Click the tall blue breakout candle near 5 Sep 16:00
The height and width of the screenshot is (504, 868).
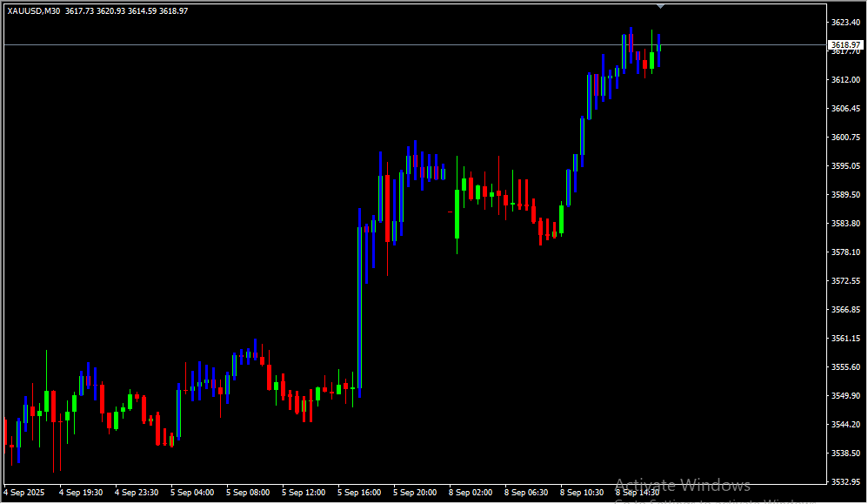[x=359, y=305]
